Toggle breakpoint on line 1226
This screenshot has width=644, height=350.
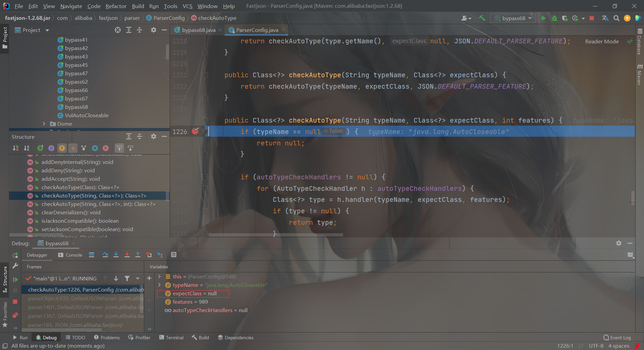195,131
